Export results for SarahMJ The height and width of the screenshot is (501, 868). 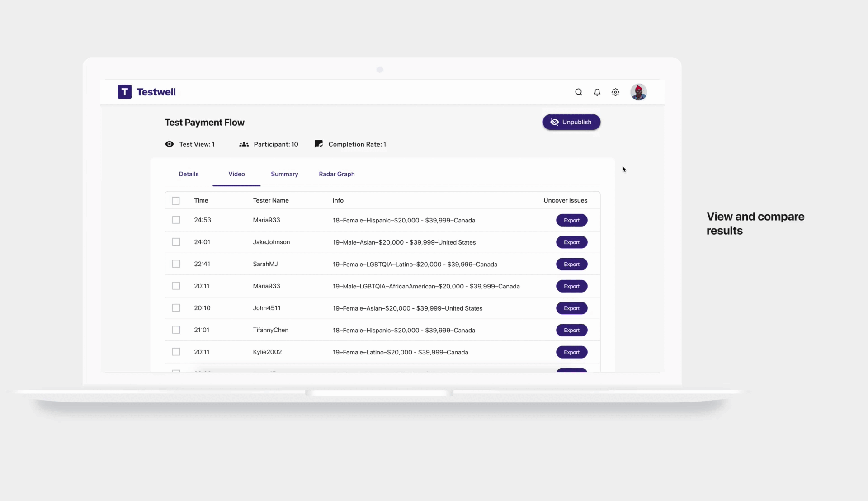[x=571, y=264]
